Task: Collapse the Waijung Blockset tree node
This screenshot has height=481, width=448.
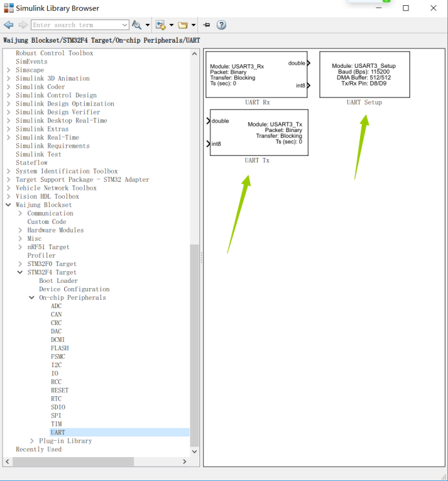Action: [8, 205]
